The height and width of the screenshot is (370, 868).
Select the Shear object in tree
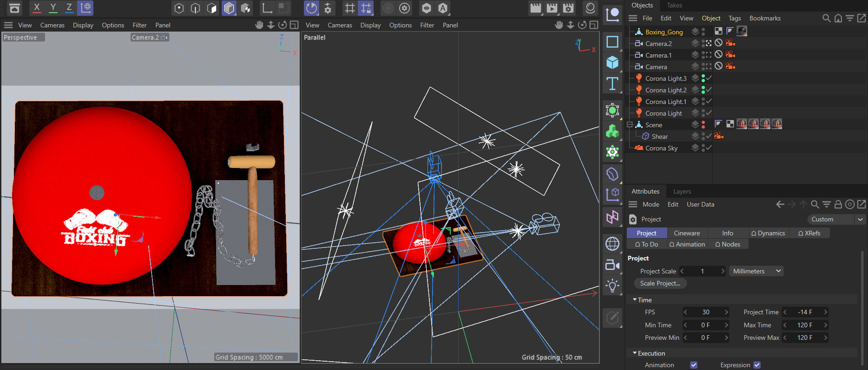coord(660,136)
